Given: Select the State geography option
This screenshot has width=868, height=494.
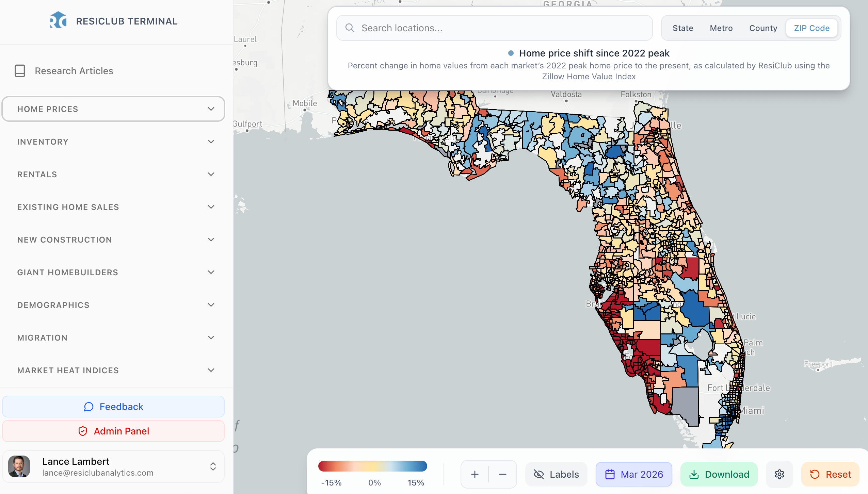Looking at the screenshot, I should 682,28.
